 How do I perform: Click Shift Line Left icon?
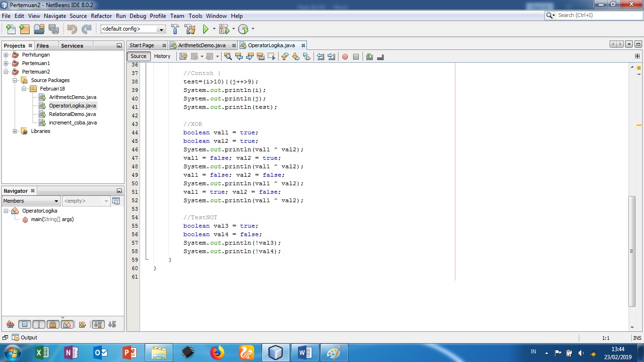point(321,57)
